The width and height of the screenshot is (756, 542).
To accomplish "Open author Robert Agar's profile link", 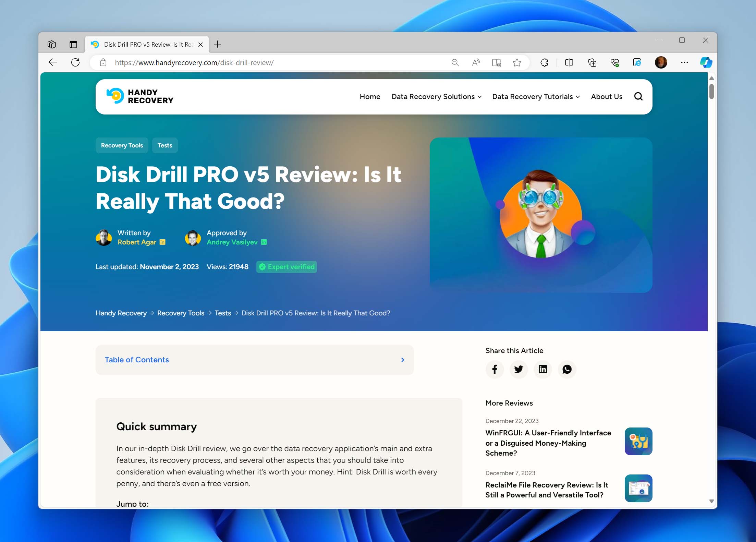I will 137,242.
